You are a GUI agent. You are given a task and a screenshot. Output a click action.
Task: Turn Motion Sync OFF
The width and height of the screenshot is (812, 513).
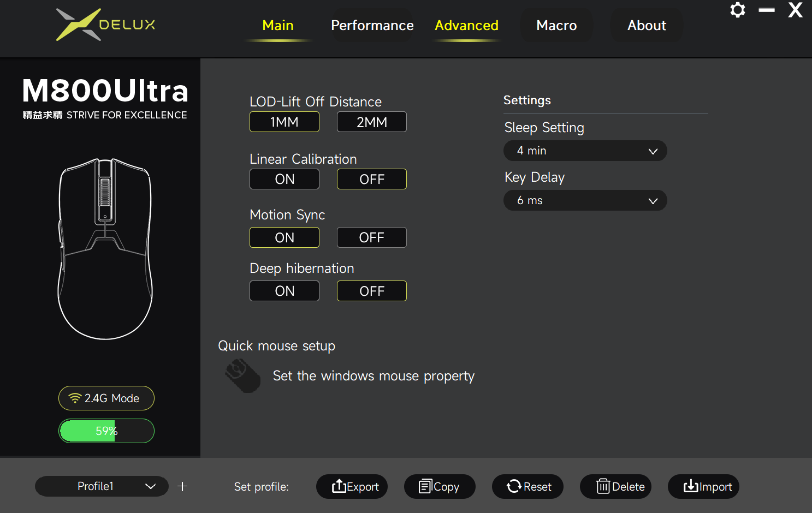click(372, 237)
